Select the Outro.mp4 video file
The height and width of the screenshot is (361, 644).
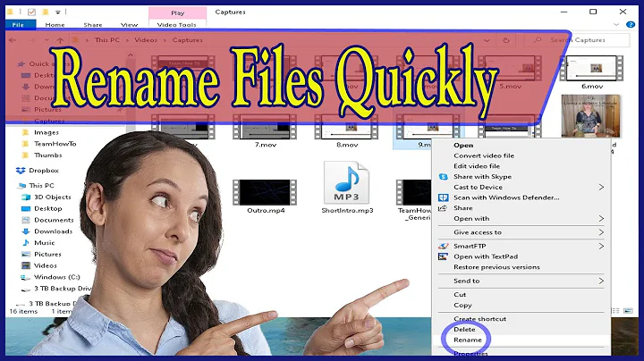point(265,197)
